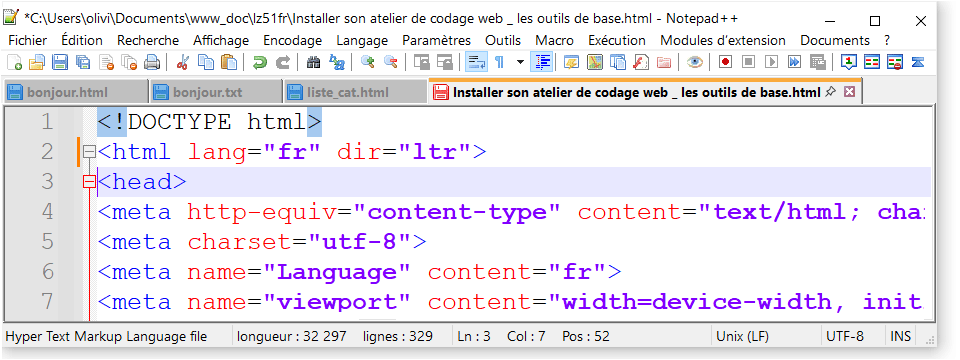The width and height of the screenshot is (960, 360).
Task: Undo last action with green arrow
Action: click(260, 62)
